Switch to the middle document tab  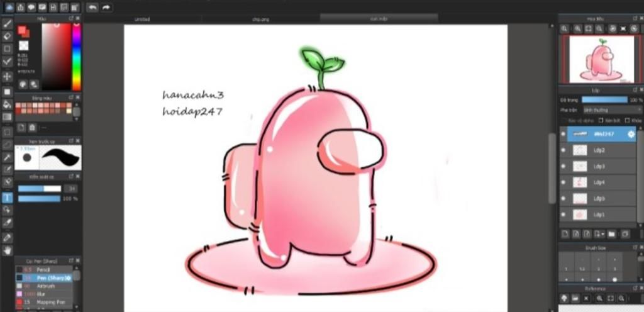[261, 19]
